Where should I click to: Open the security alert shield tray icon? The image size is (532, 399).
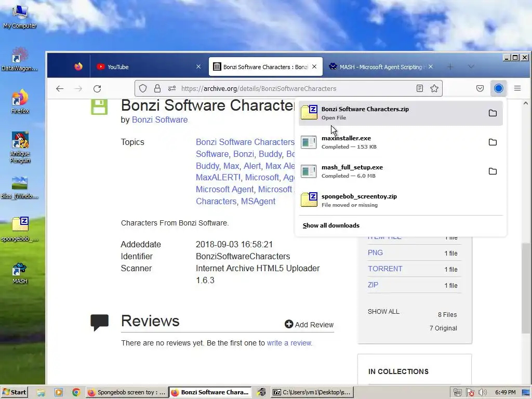[x=470, y=393]
